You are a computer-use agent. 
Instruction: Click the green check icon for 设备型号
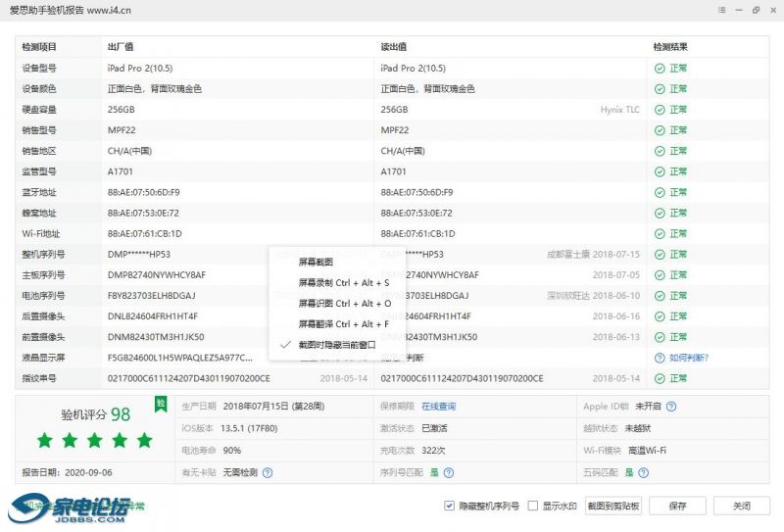pyautogui.click(x=660, y=69)
